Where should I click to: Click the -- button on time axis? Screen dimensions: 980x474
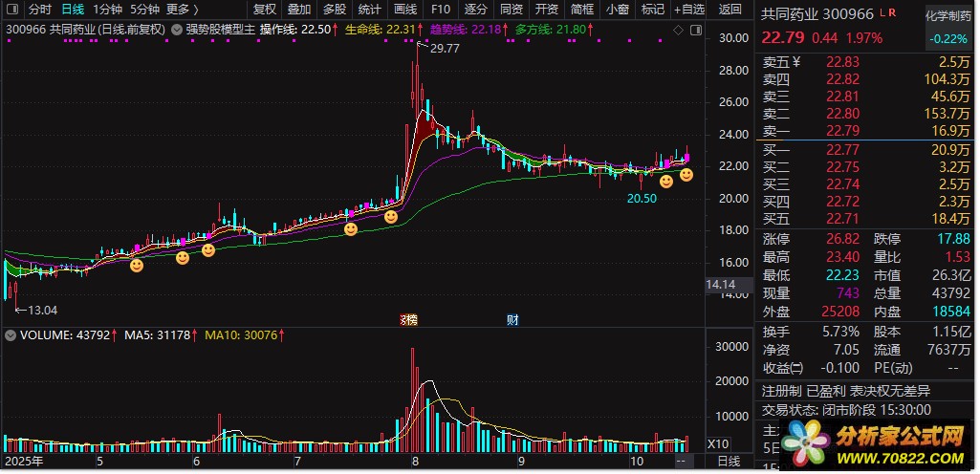(x=683, y=462)
